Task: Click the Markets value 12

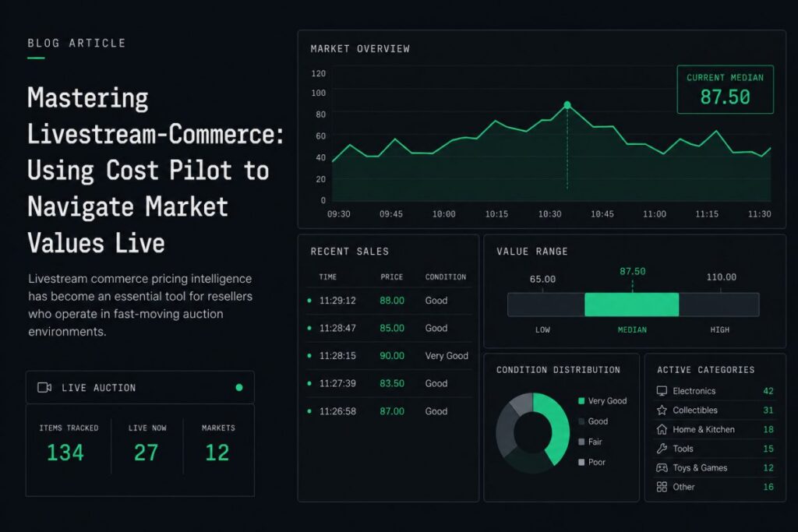Action: 217,452
